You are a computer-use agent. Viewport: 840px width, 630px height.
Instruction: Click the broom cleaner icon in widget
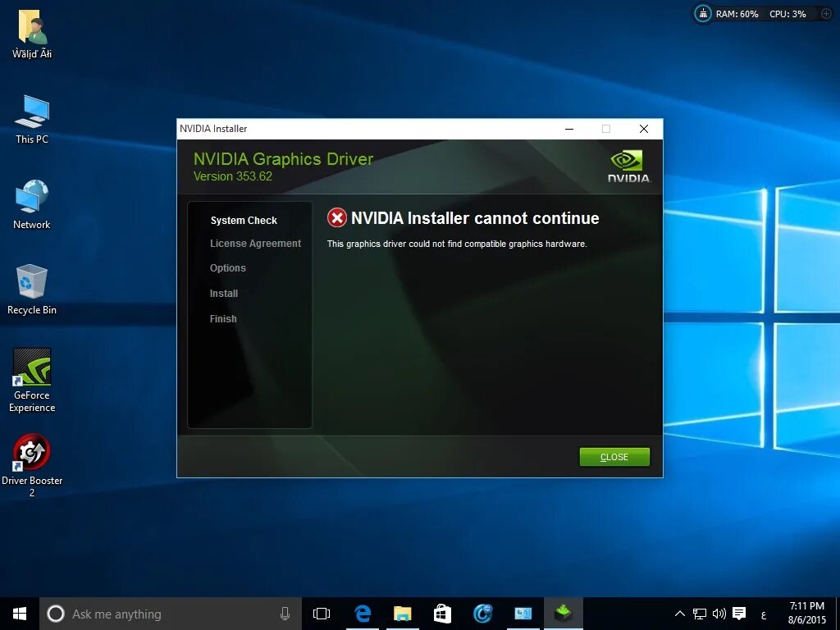pos(702,13)
